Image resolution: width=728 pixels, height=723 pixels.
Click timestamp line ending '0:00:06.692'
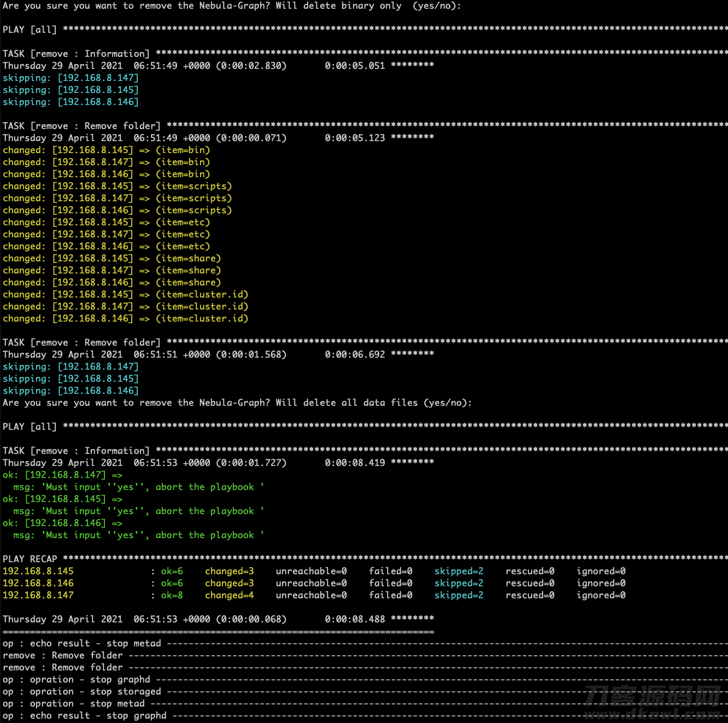pyautogui.click(x=219, y=355)
